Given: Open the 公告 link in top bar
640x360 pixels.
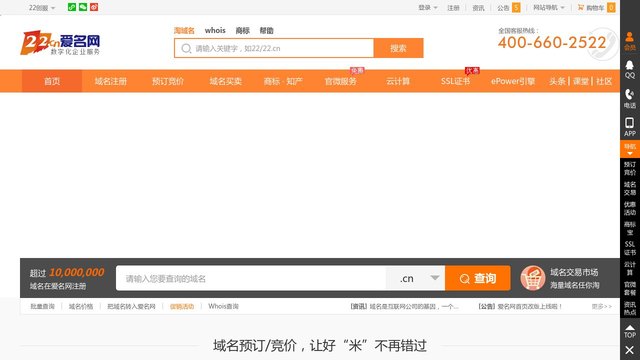Looking at the screenshot, I should pos(503,8).
